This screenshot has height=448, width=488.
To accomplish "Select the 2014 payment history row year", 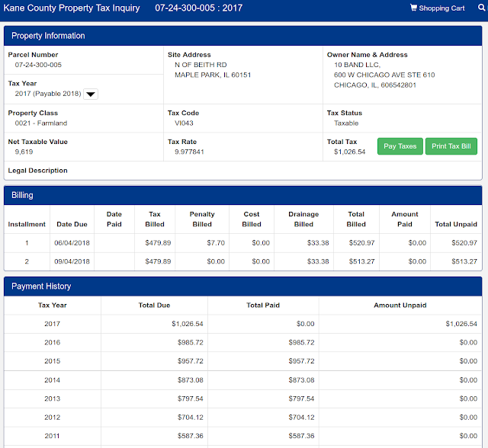I will (x=53, y=380).
